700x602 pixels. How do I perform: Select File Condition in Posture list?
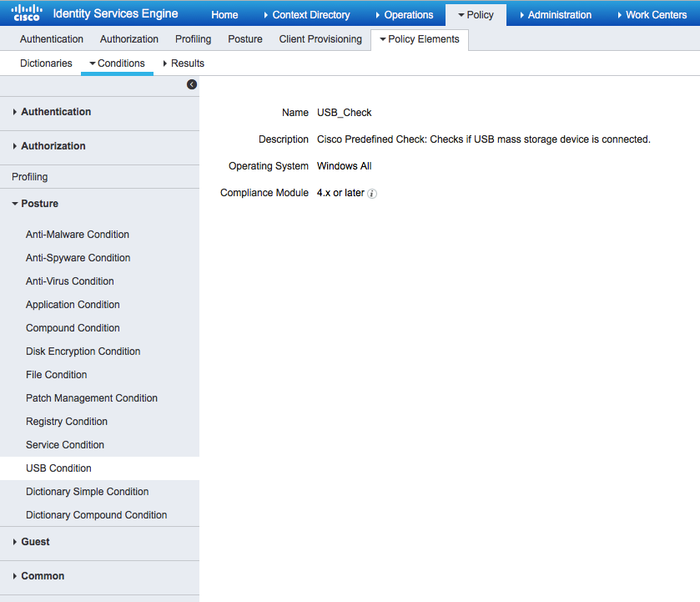pyautogui.click(x=56, y=375)
